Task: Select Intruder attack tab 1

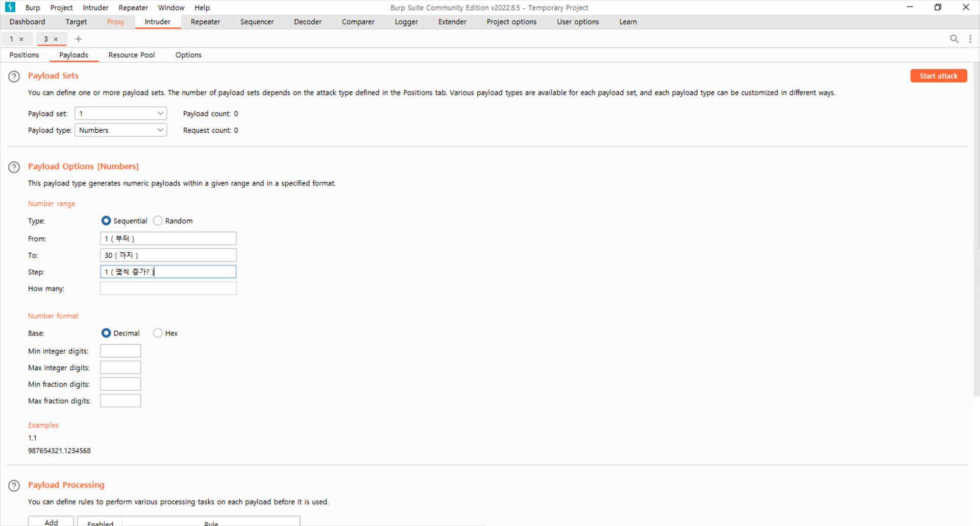Action: click(11, 39)
